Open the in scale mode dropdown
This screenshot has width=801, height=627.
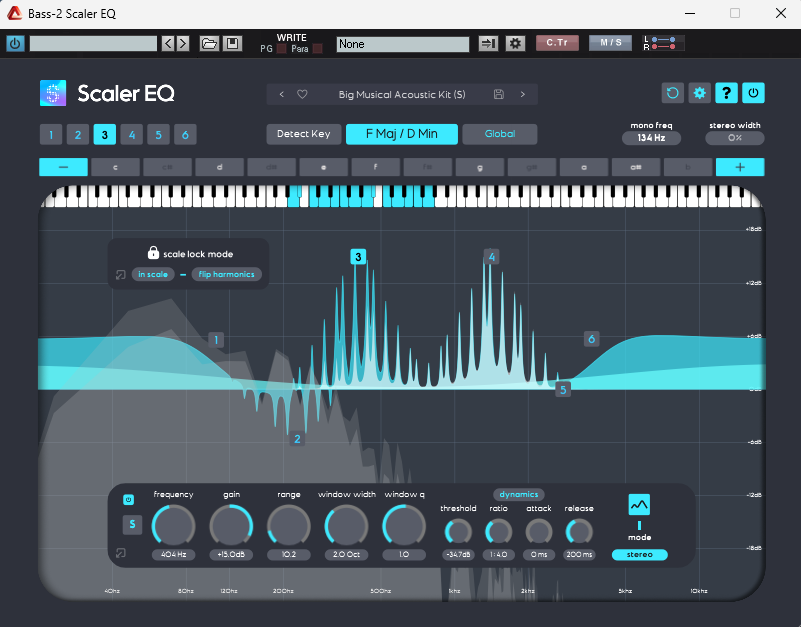pyautogui.click(x=153, y=274)
